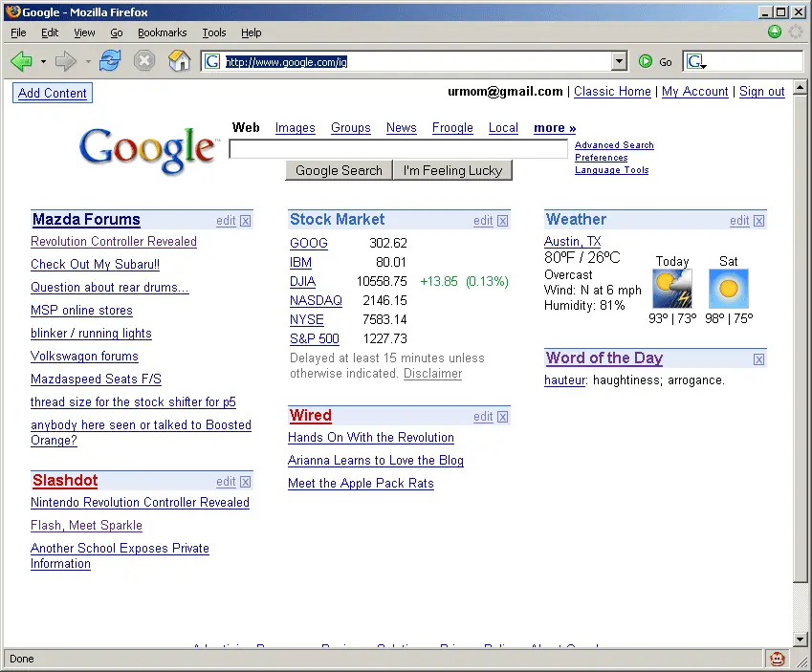This screenshot has height=672, width=812.
Task: Sign out of the Google account
Action: (761, 92)
